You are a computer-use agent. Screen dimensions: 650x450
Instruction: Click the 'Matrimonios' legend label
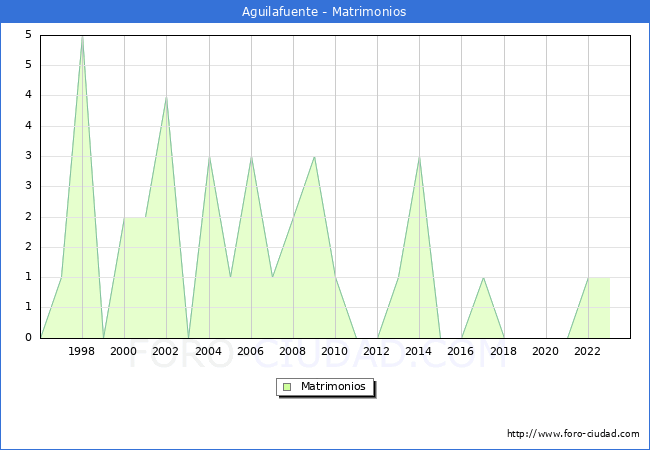tap(333, 386)
